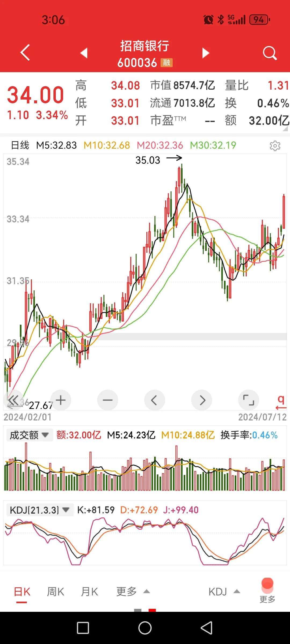Tap start date 2024/02/01
The height and width of the screenshot is (644, 290).
[x=27, y=417]
